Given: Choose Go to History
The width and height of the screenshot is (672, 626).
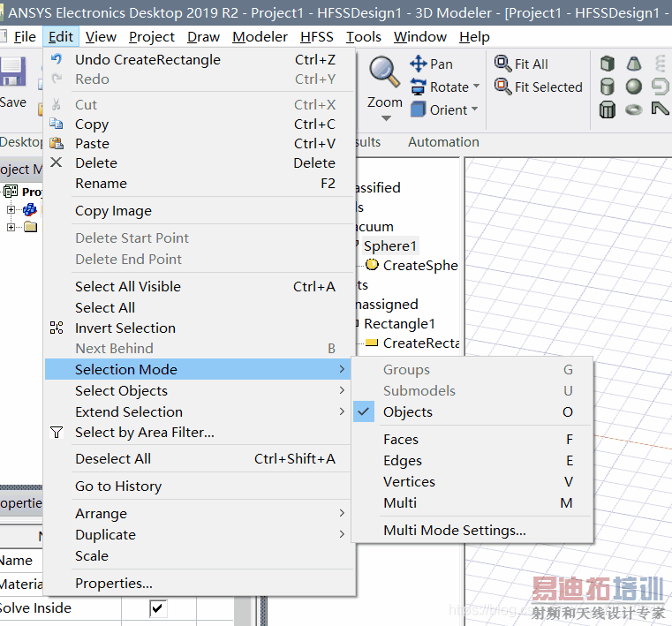Looking at the screenshot, I should (200, 486).
